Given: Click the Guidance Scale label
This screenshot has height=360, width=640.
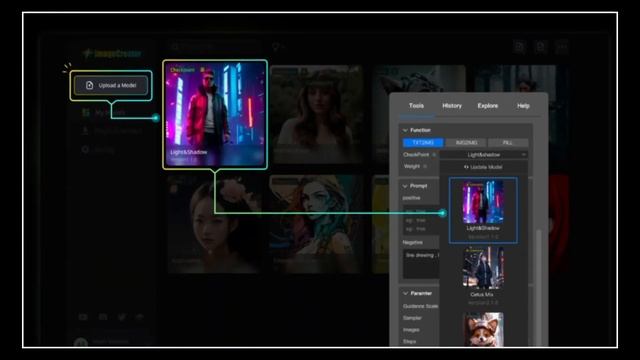Looking at the screenshot, I should pos(420,306).
